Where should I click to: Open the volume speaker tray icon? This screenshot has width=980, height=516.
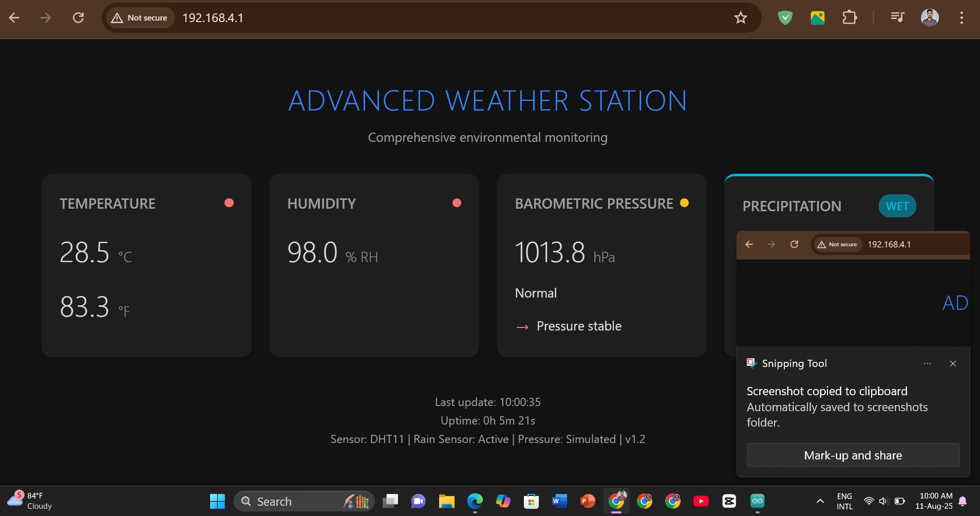point(884,501)
